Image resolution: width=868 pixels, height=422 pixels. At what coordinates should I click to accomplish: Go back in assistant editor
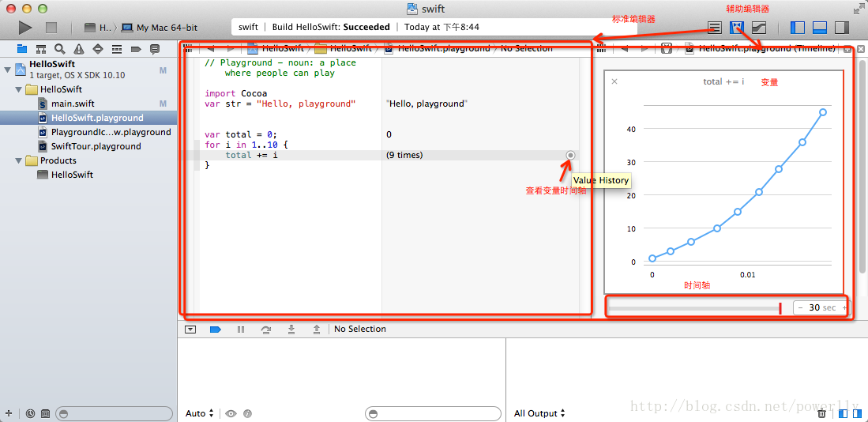point(625,49)
